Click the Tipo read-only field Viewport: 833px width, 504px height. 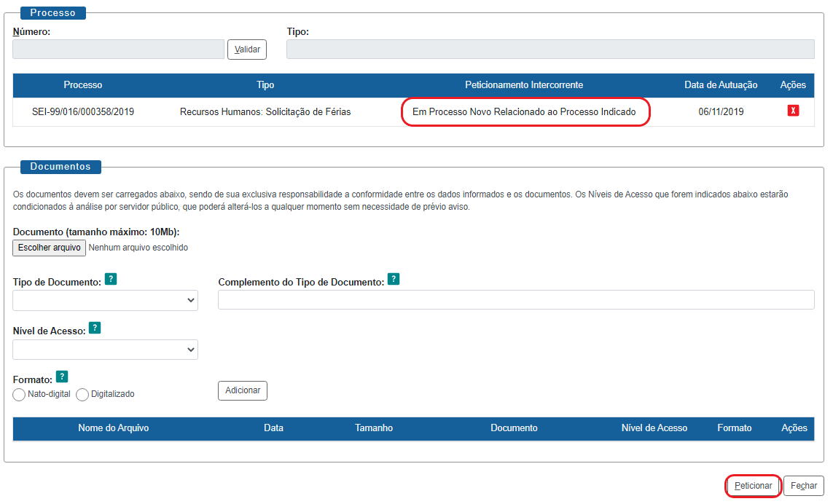(550, 50)
